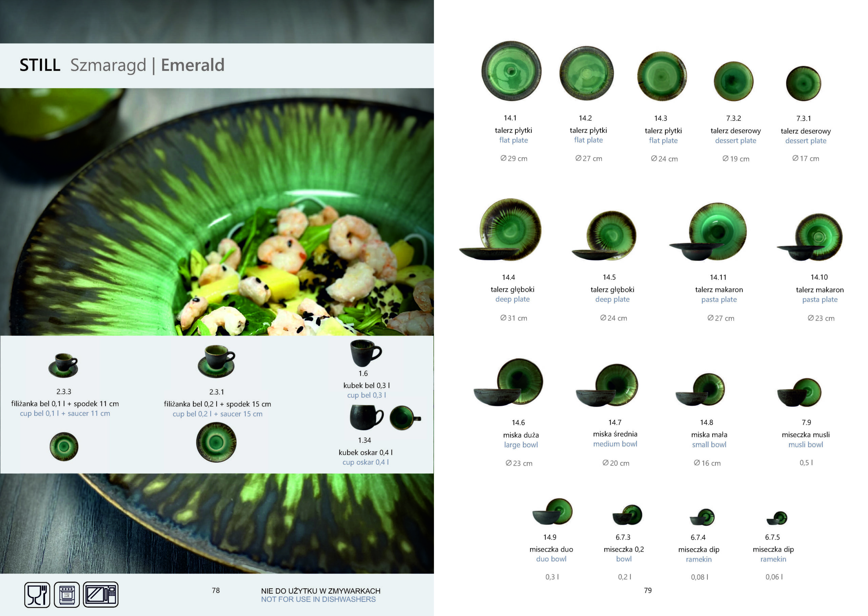Screen dimensions: 868x616
Task: Select the 6.7.5 ramekin 0,06 l image
Action: (777, 518)
